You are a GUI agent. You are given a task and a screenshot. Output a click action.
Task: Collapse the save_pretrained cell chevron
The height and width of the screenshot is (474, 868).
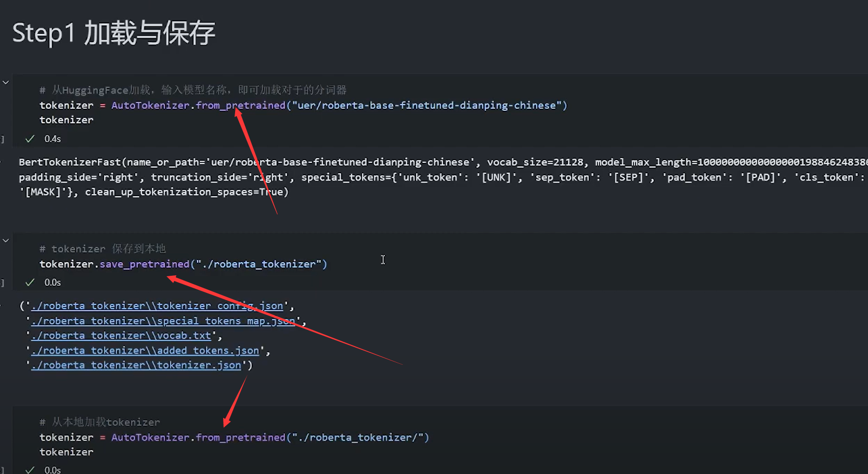[6, 240]
